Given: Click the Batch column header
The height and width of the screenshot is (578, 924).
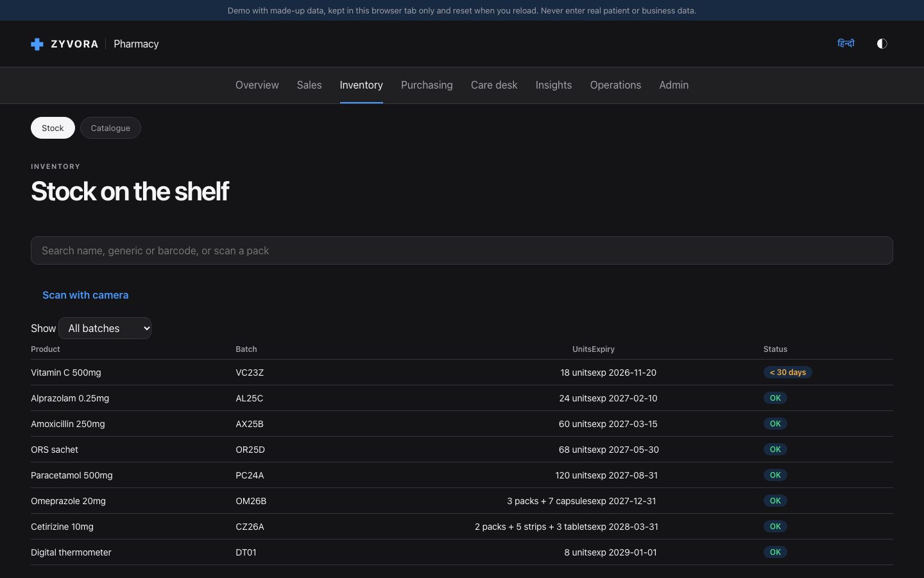Looking at the screenshot, I should tap(246, 349).
